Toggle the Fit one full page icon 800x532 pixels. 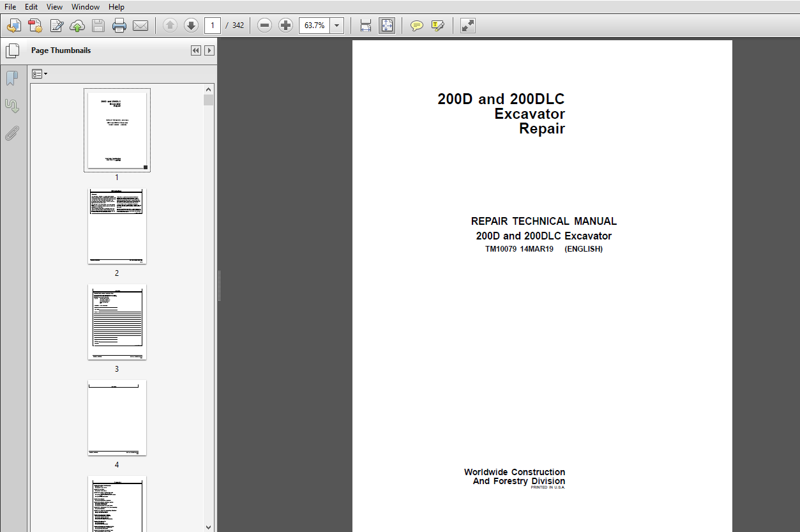coord(387,26)
